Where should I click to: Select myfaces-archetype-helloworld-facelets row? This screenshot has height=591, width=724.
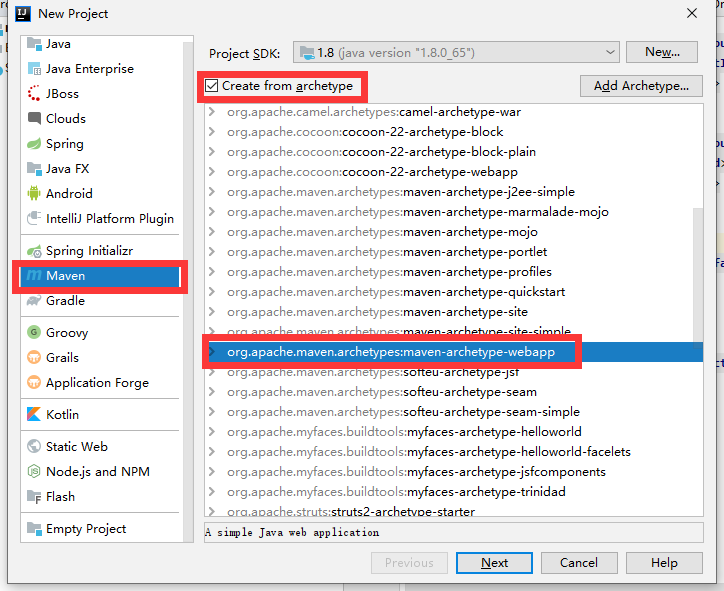454,452
